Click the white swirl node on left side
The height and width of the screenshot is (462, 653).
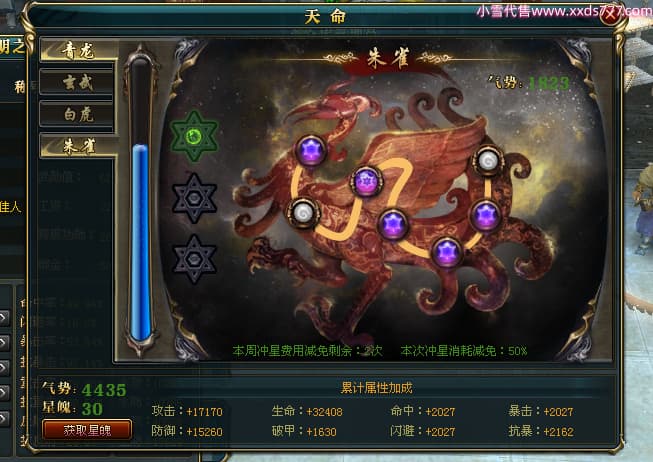(303, 213)
